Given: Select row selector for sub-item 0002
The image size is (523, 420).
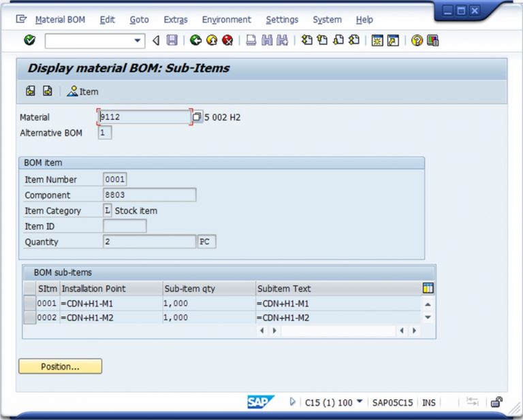Looking at the screenshot, I should tap(30, 318).
